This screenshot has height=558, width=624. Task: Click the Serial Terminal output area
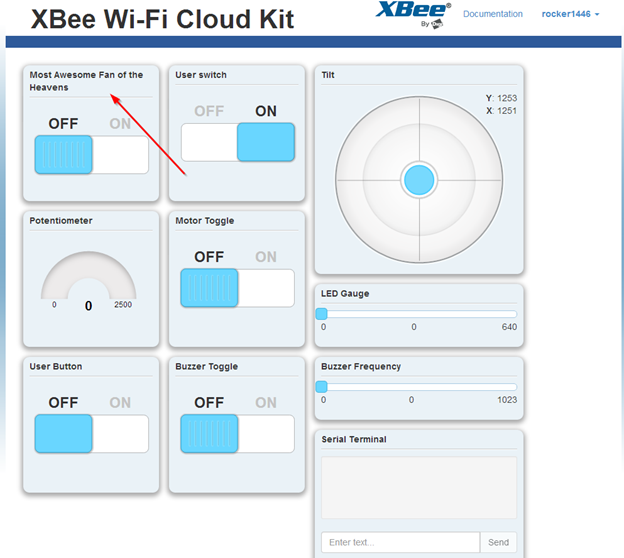(419, 488)
